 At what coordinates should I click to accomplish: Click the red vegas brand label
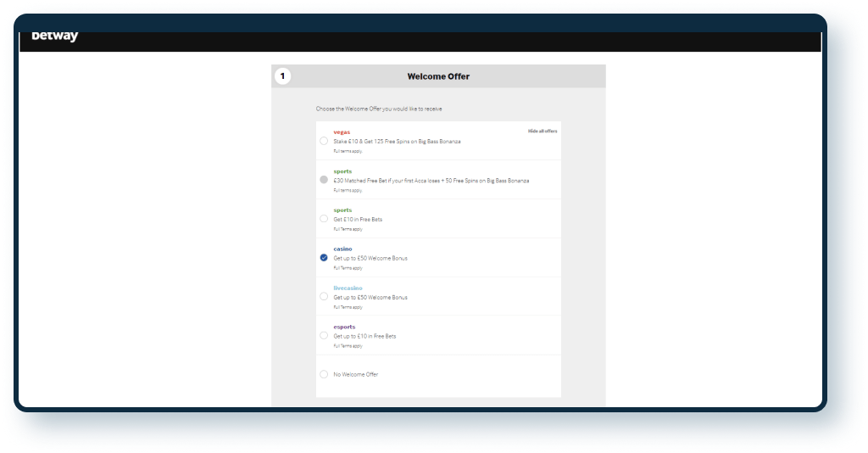342,132
